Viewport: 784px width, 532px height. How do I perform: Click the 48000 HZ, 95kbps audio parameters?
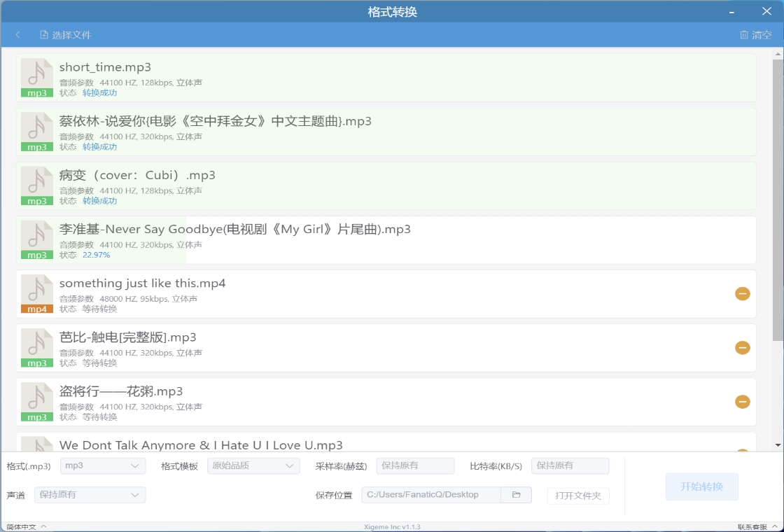pos(148,298)
